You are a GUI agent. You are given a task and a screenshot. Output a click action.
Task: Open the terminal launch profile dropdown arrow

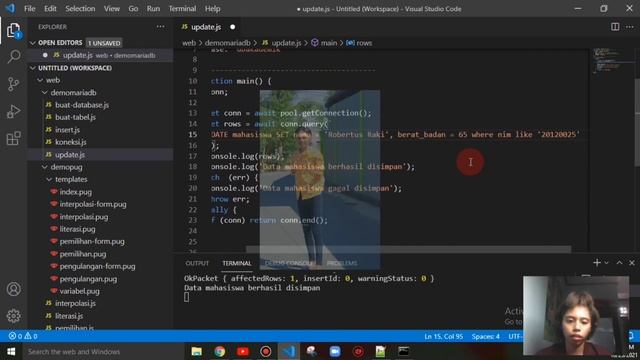(607, 263)
